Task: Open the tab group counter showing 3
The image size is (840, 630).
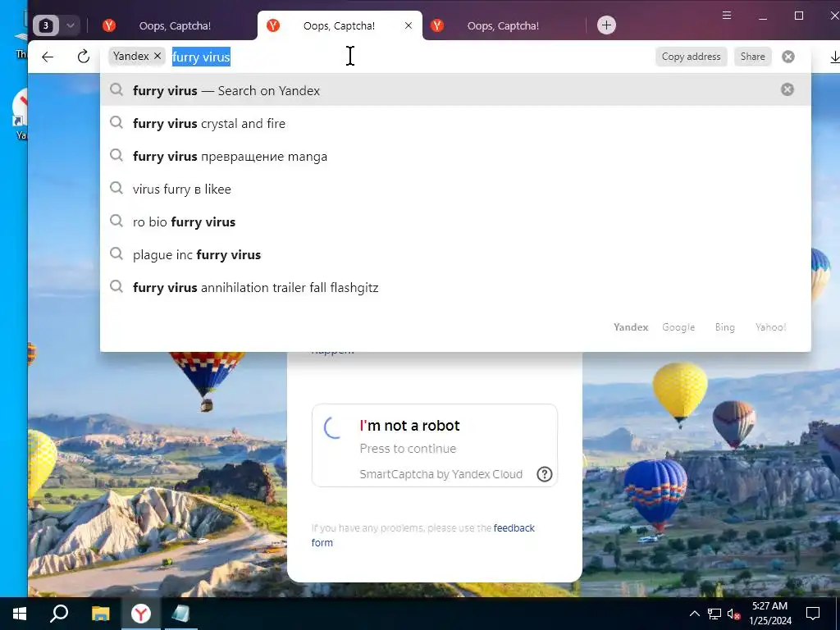Action: [46, 25]
